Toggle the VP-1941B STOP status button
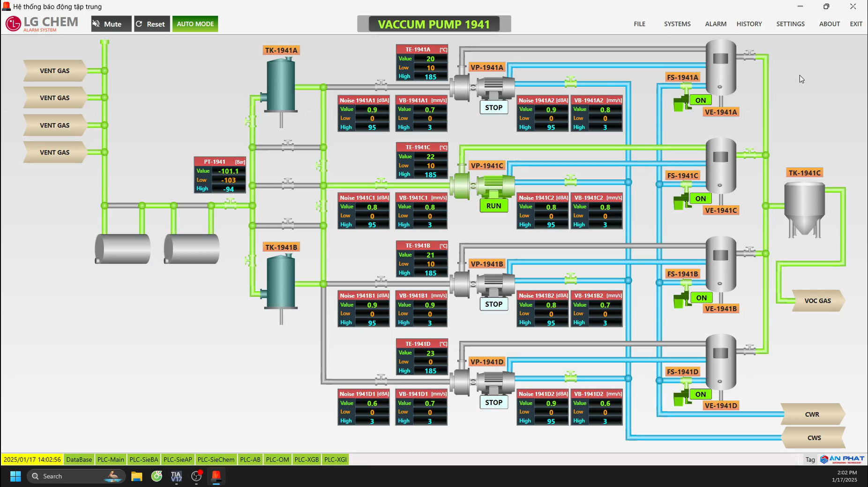 [x=494, y=304]
